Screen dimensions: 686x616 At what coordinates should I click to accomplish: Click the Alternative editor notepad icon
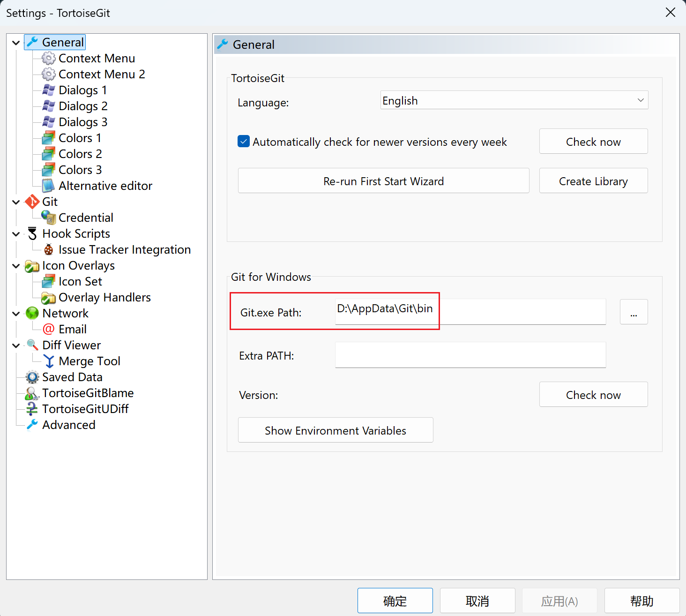point(49,186)
